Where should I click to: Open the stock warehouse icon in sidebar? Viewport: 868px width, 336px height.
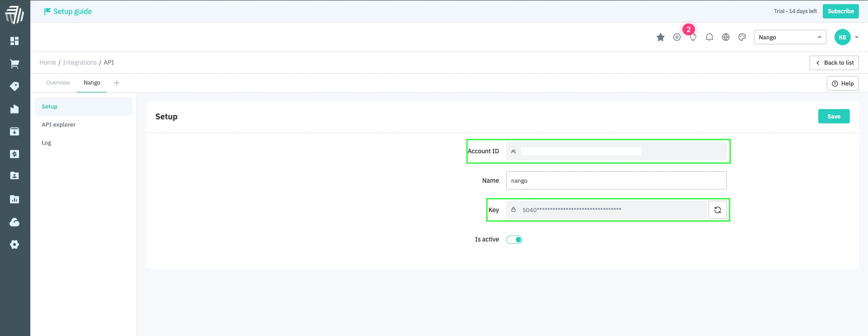click(14, 109)
